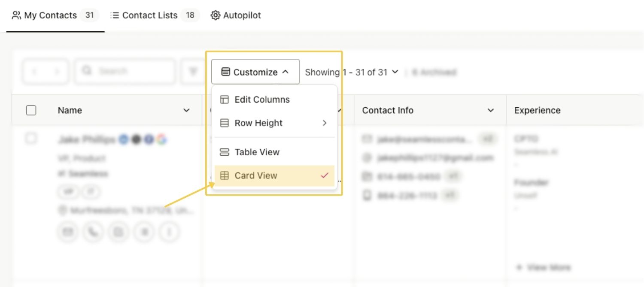The width and height of the screenshot is (644, 287).
Task: Focus the Search contacts field
Action: pos(125,71)
